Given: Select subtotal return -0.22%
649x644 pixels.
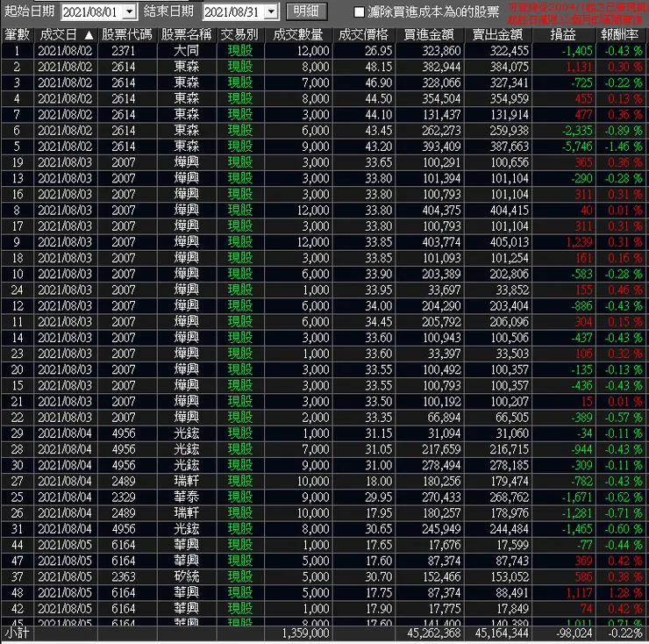Looking at the screenshot, I should coord(624,633).
